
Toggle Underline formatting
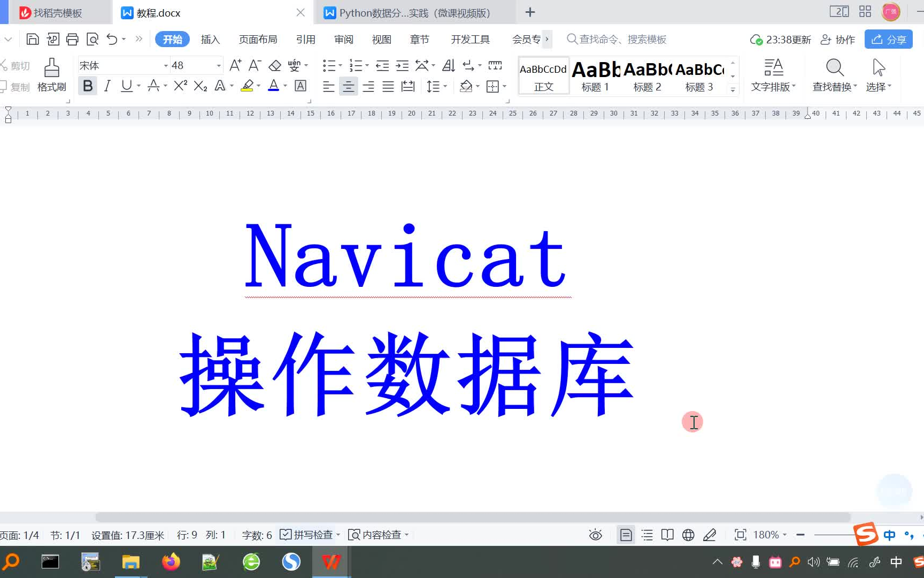click(126, 86)
